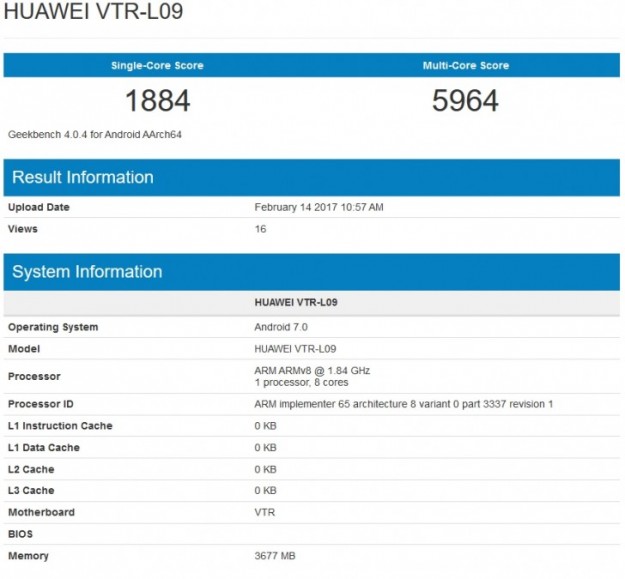This screenshot has width=625, height=579.
Task: Click the multi-core score value 5964
Action: click(x=465, y=100)
